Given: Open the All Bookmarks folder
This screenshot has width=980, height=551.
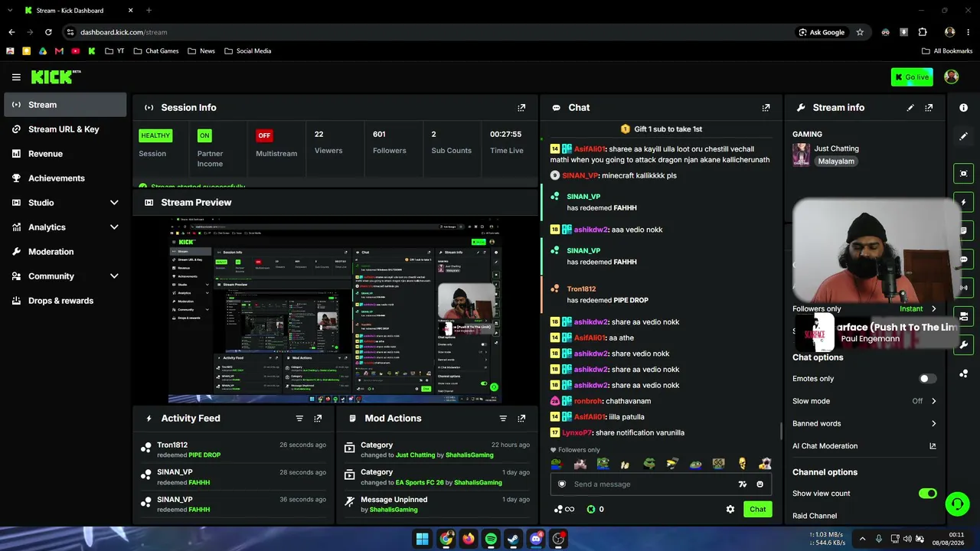Looking at the screenshot, I should 947,51.
